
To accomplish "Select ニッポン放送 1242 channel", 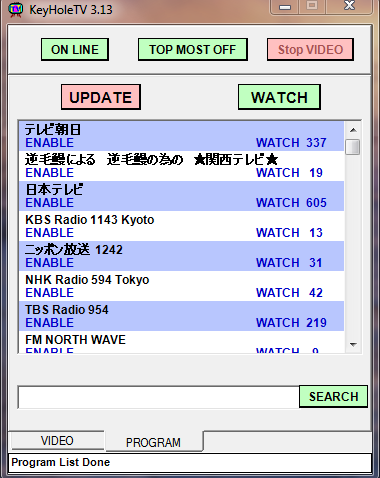I will point(181,256).
